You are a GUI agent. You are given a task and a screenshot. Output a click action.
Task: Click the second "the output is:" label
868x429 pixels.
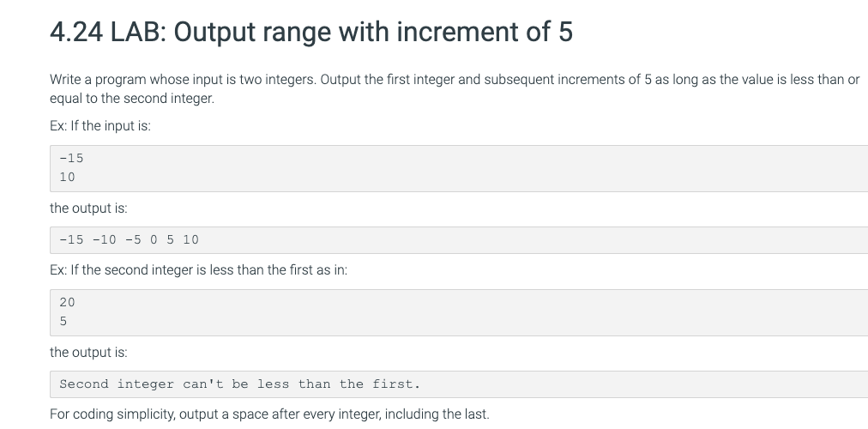point(88,352)
